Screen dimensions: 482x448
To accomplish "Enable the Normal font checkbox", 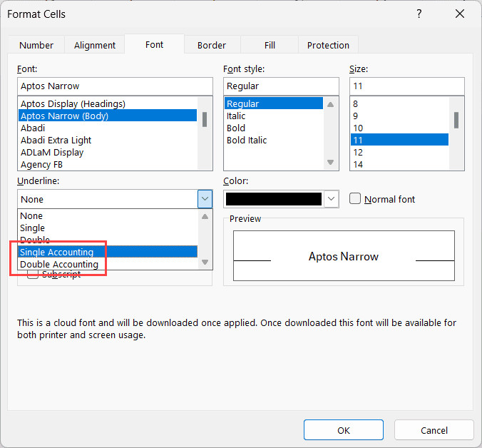I will [355, 199].
